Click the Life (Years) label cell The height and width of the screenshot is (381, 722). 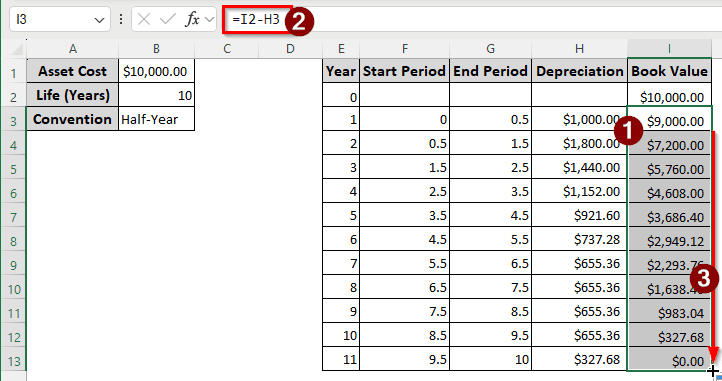[x=72, y=95]
